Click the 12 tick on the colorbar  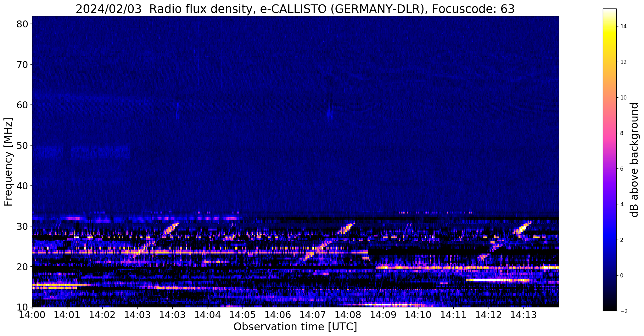[623, 62]
